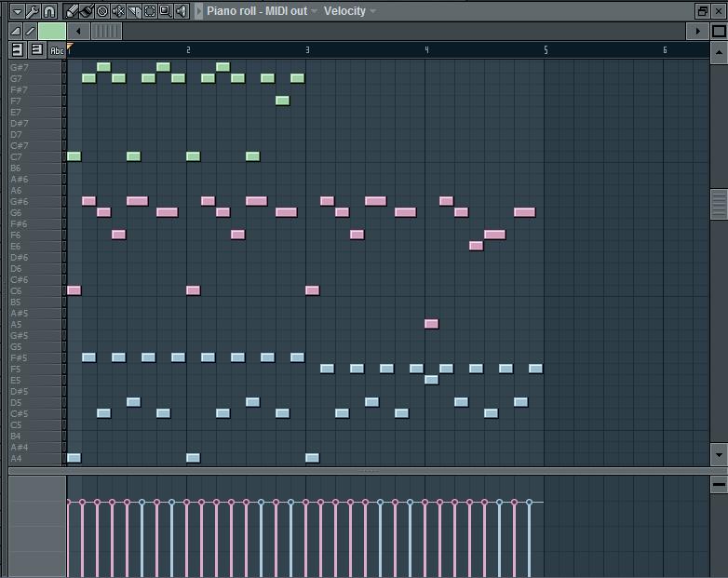
Task: Open the 'MIDI out' channel dropdown
Action: tap(314, 11)
